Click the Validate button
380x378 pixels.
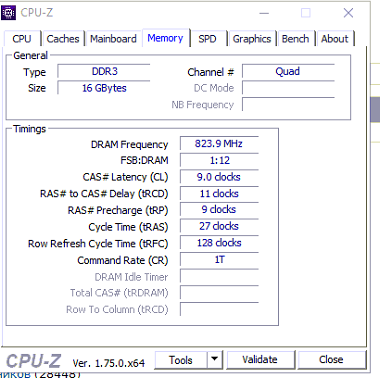click(260, 360)
